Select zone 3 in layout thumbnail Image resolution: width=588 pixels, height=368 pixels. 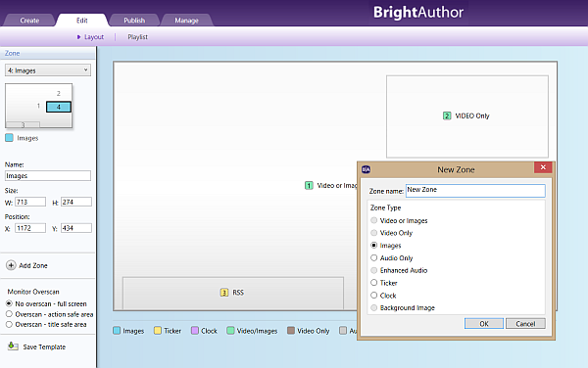click(x=23, y=124)
